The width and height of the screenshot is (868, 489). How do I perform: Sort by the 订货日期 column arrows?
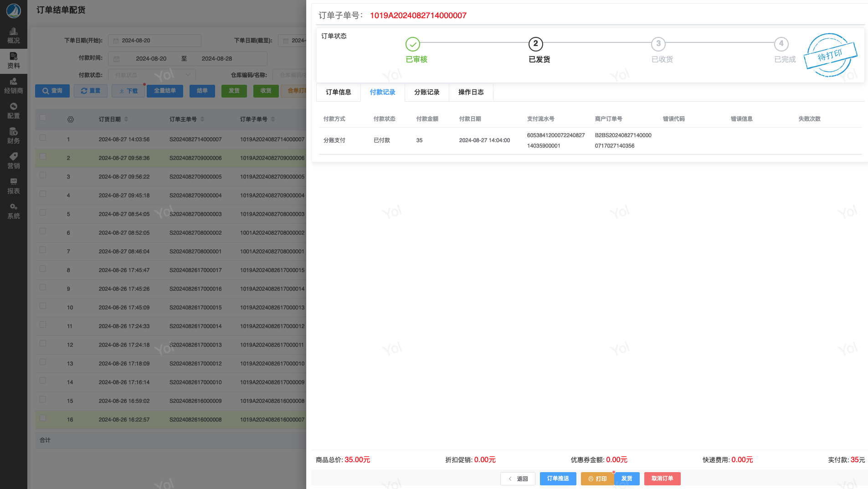click(126, 119)
